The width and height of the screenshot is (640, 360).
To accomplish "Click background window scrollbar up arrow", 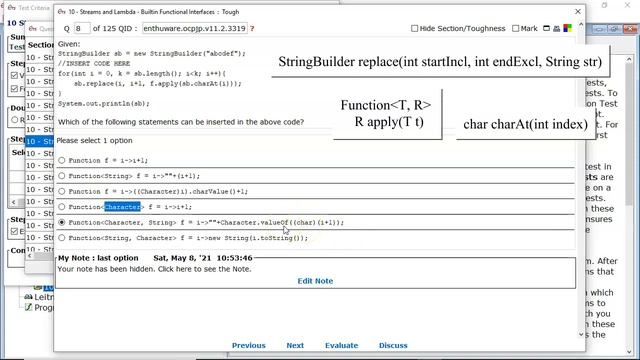I will point(629,60).
